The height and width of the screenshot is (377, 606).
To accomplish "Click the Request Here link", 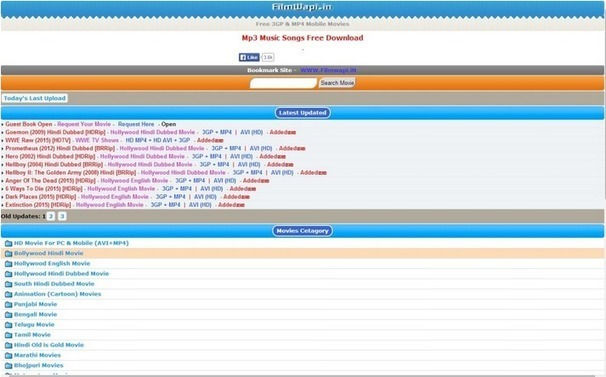I will point(136,124).
